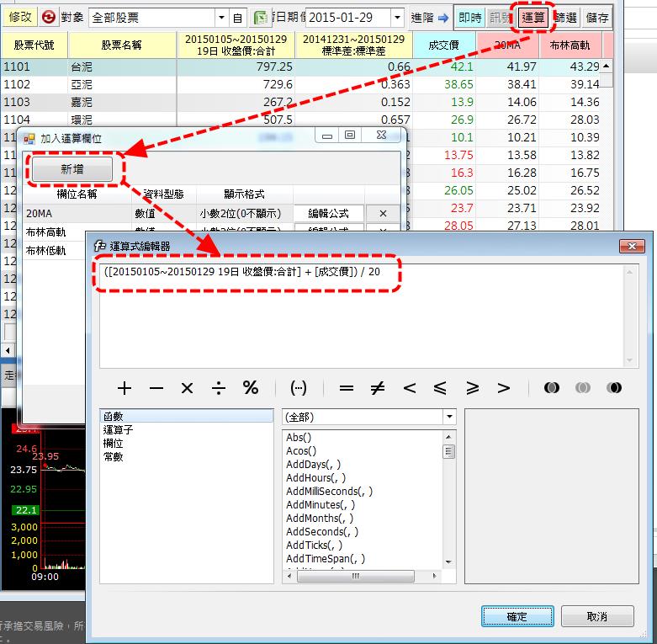The image size is (657, 644).
Task: Click the 新增 button to add a column
Action: [x=72, y=169]
